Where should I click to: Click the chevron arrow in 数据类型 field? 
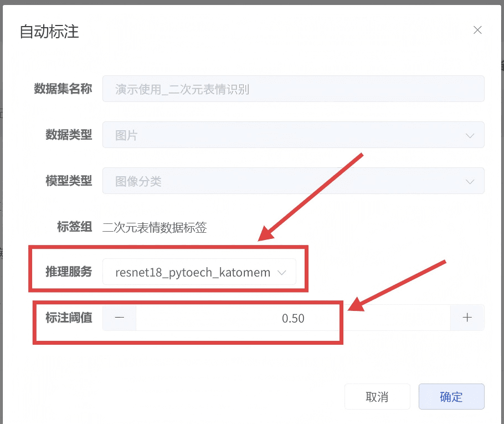[470, 135]
